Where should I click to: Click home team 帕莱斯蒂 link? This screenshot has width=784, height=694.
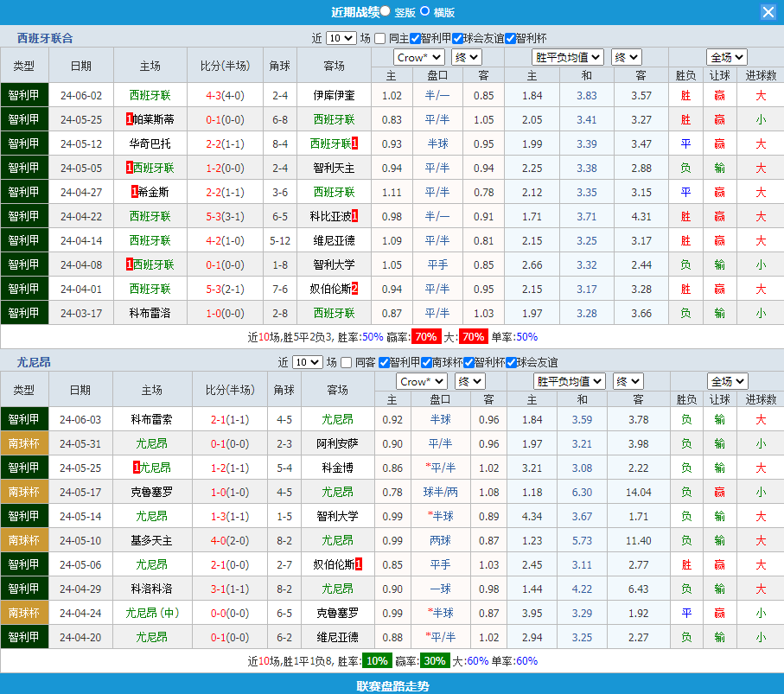click(154, 119)
